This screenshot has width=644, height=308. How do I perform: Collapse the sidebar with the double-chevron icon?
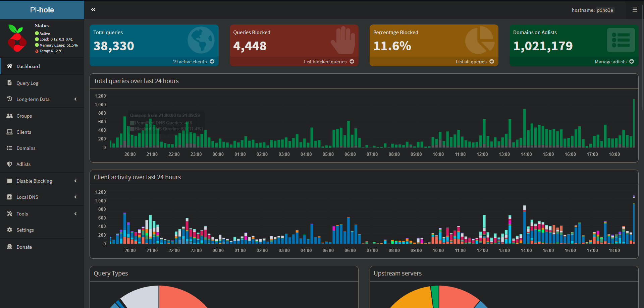(x=93, y=10)
